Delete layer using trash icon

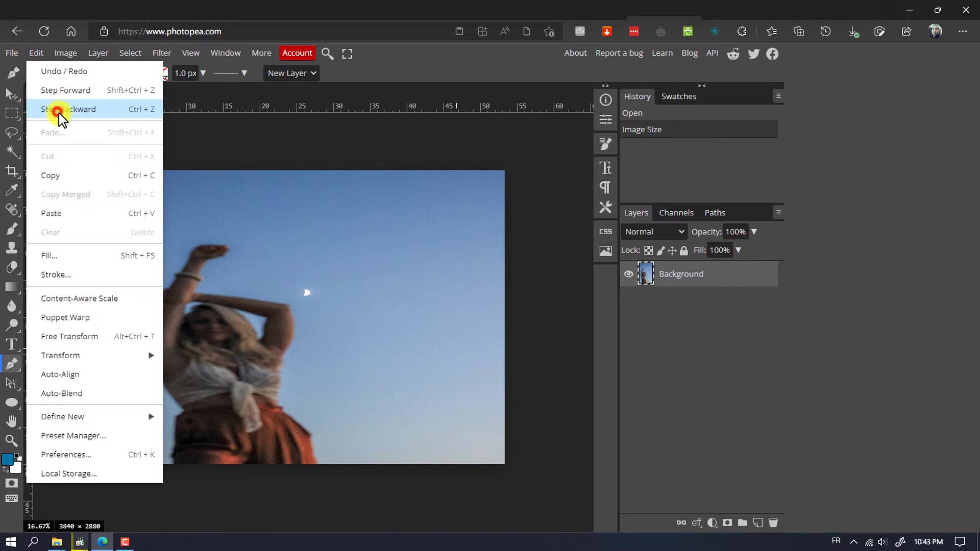click(774, 522)
